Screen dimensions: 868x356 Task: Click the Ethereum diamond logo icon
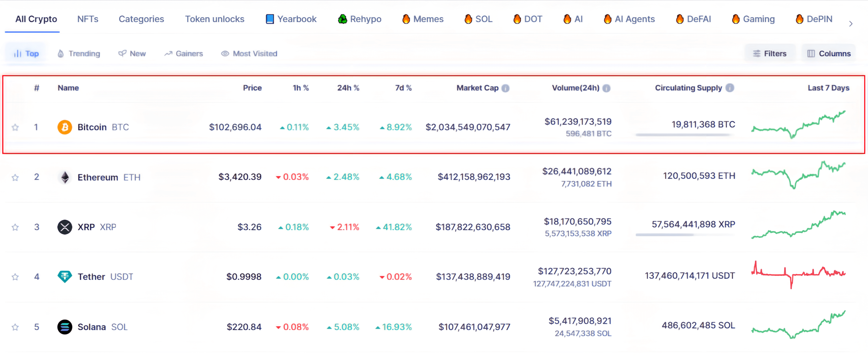click(x=65, y=177)
